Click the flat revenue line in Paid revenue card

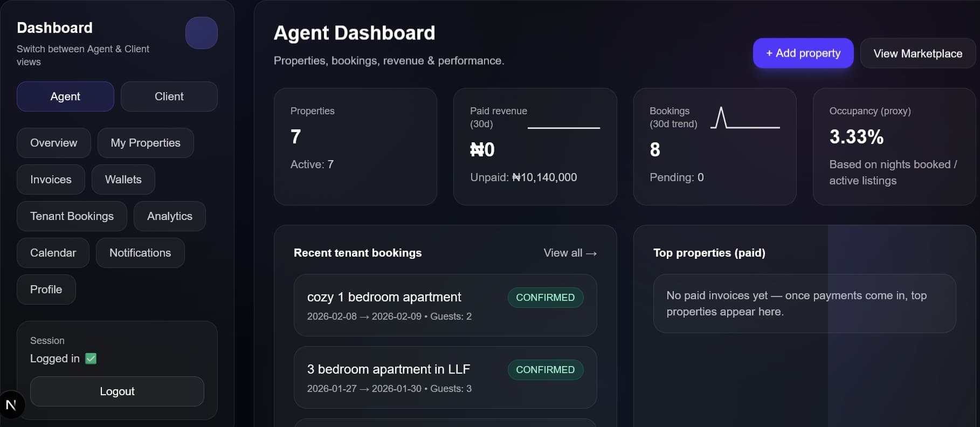point(563,128)
